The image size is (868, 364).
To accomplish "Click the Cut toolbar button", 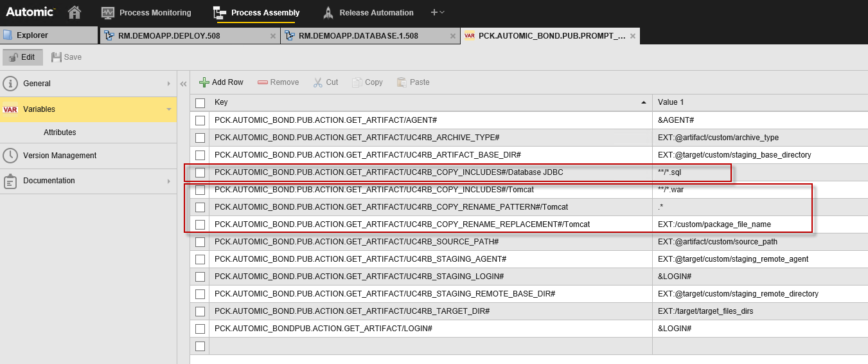I will click(326, 82).
